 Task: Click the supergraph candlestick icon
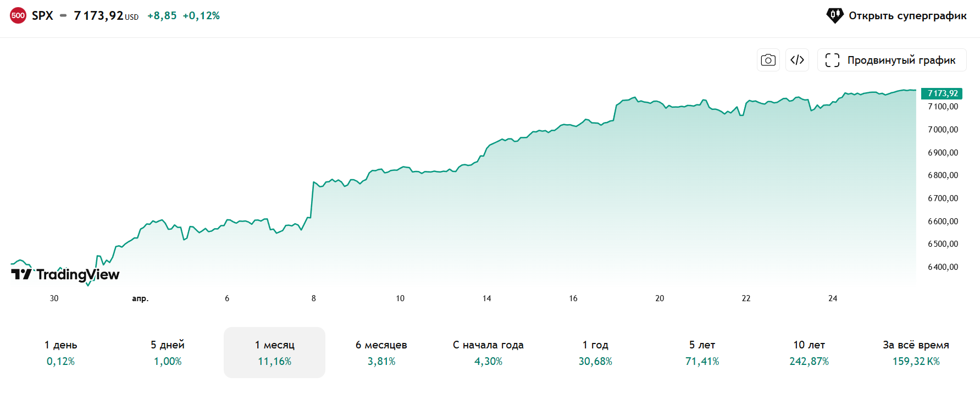[x=834, y=15]
